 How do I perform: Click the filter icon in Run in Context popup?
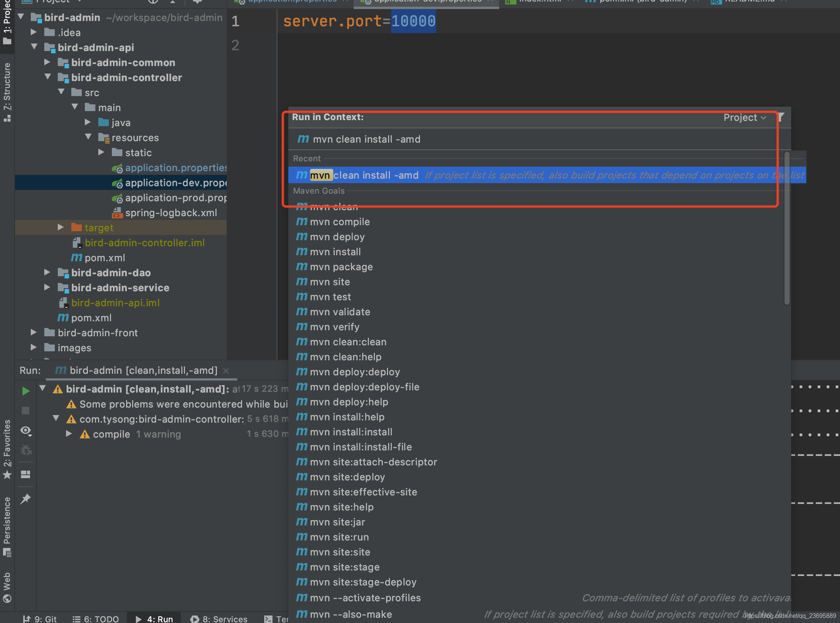click(x=781, y=117)
